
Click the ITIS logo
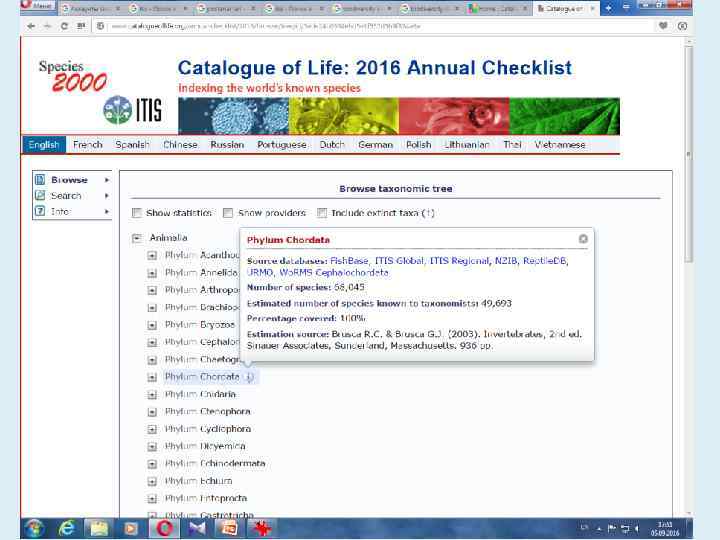[x=133, y=110]
